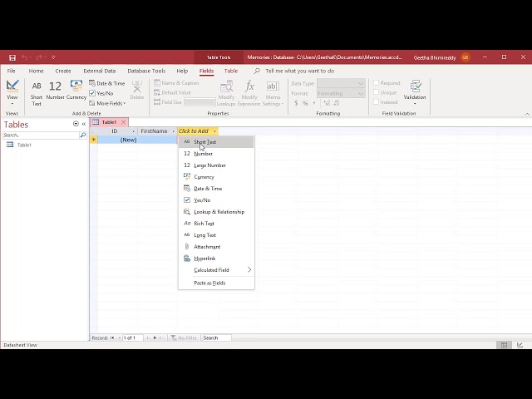Click the record navigator Search box
This screenshot has height=399, width=532.
[x=216, y=338]
